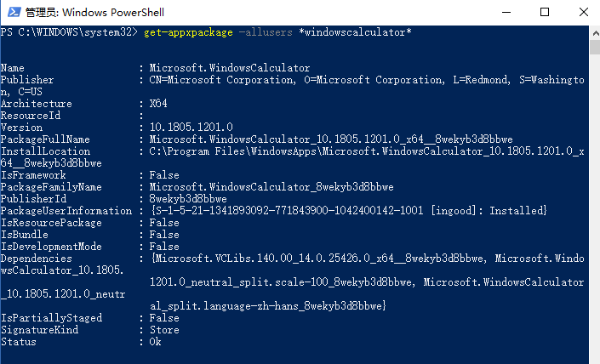
Task: Click the PublisherId value 8wekyb3d8bbwe
Action: point(187,198)
